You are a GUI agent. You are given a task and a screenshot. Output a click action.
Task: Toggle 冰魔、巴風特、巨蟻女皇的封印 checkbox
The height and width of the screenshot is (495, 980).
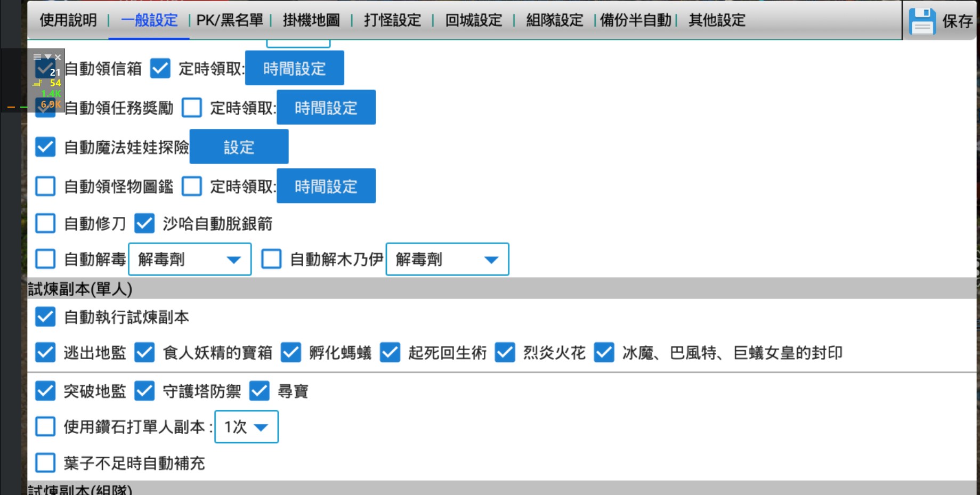point(604,352)
